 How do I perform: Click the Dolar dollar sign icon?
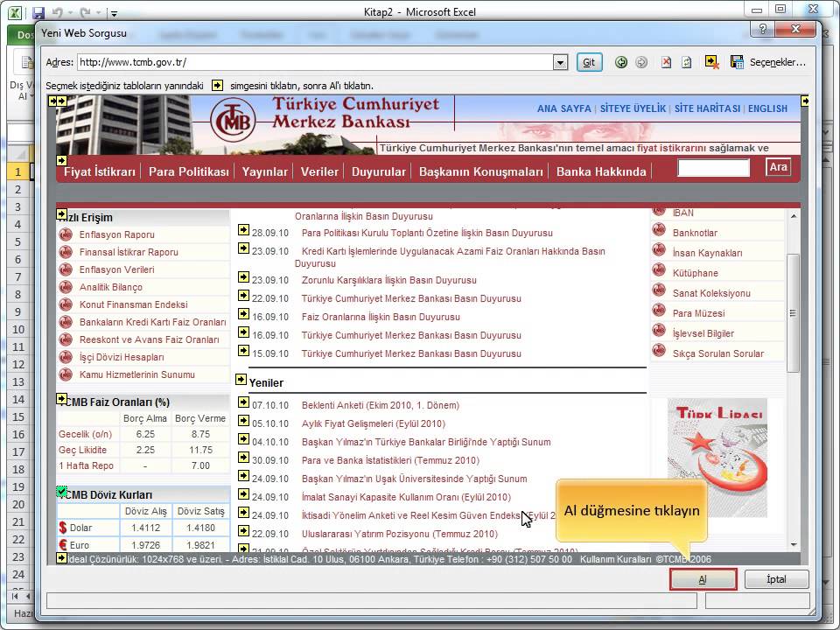pyautogui.click(x=63, y=527)
